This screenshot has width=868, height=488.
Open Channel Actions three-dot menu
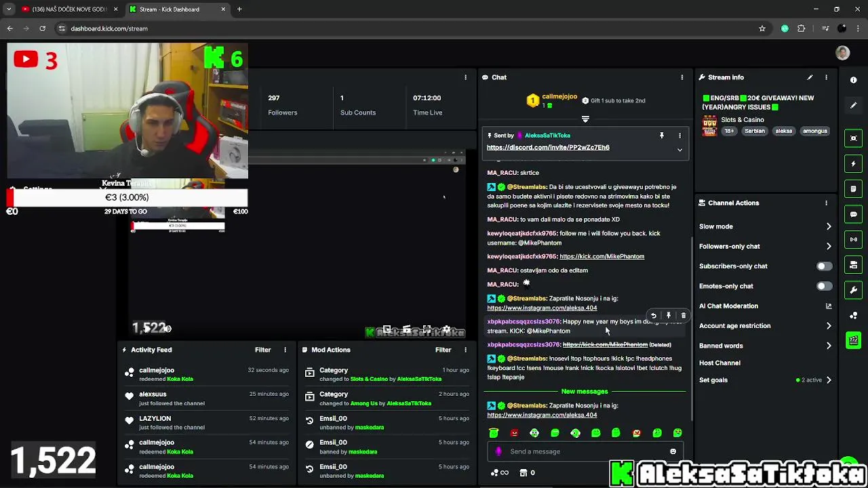pyautogui.click(x=826, y=203)
